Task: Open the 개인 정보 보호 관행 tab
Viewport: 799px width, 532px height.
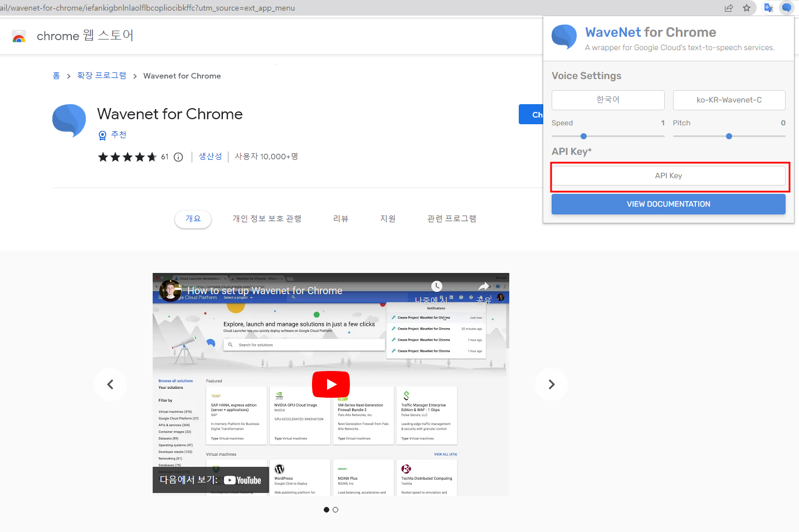Action: tap(267, 219)
